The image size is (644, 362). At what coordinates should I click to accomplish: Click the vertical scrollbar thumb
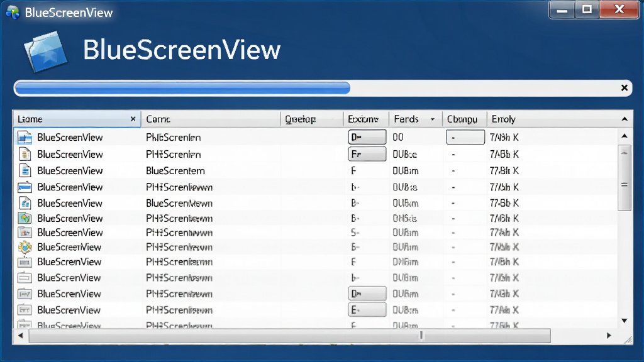click(625, 177)
